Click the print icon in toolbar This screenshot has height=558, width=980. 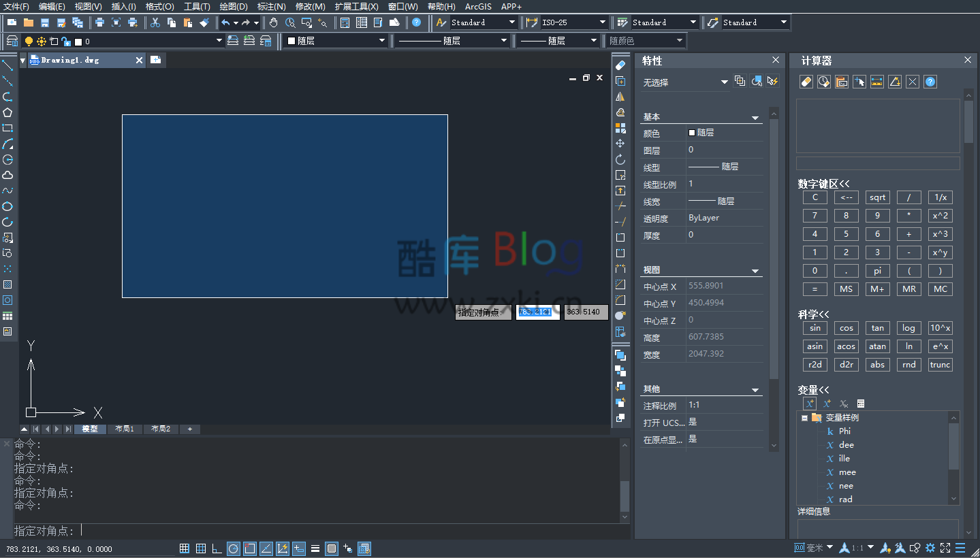(x=99, y=22)
